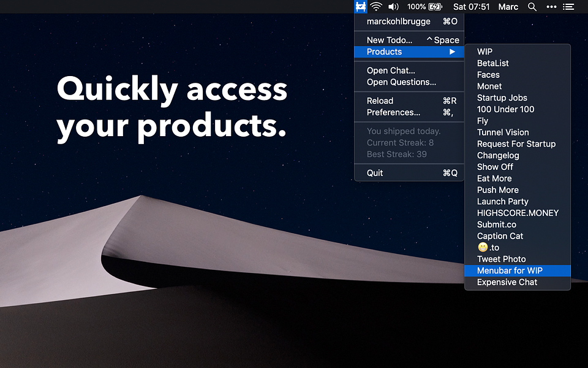
Task: Launch Spotlight with the magnifier icon
Action: (x=532, y=7)
